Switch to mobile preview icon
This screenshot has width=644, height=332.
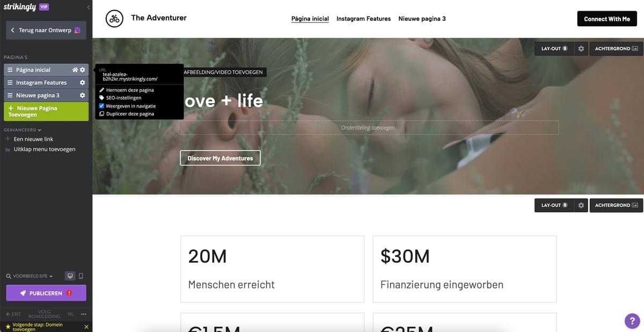pyautogui.click(x=81, y=276)
